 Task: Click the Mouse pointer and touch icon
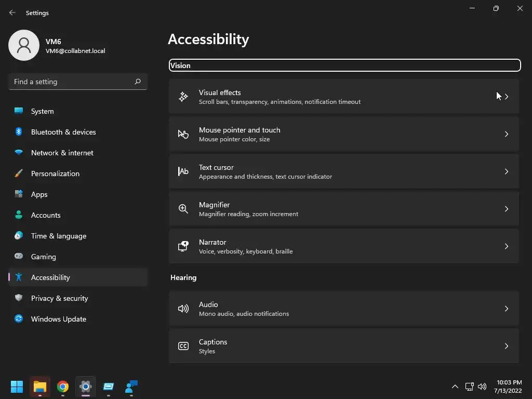[x=183, y=134]
